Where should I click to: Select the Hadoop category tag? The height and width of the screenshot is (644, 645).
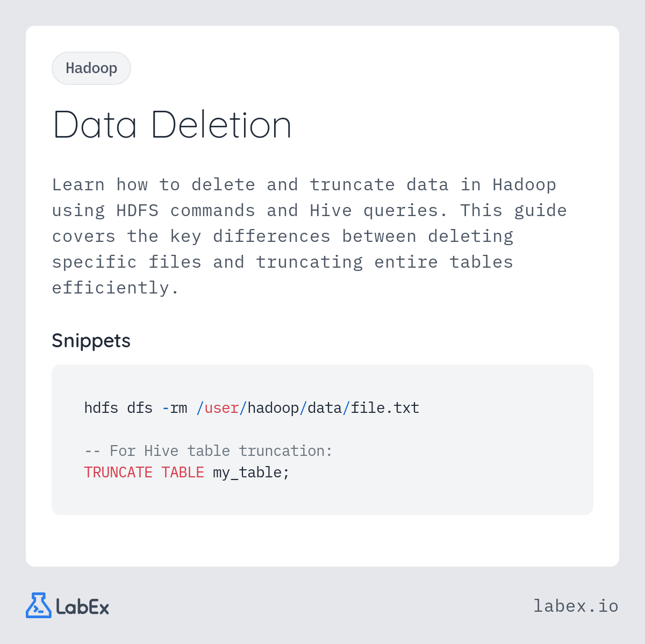91,68
